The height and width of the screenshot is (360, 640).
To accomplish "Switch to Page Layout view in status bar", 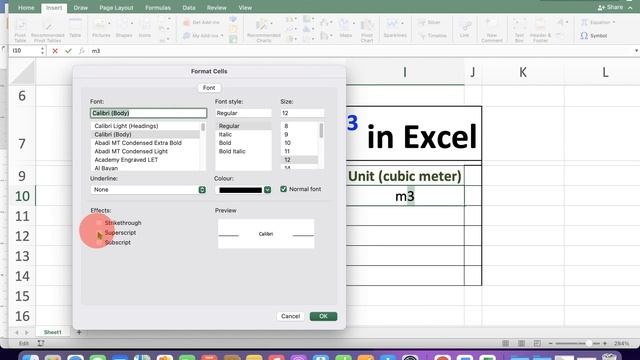I will pos(521,344).
